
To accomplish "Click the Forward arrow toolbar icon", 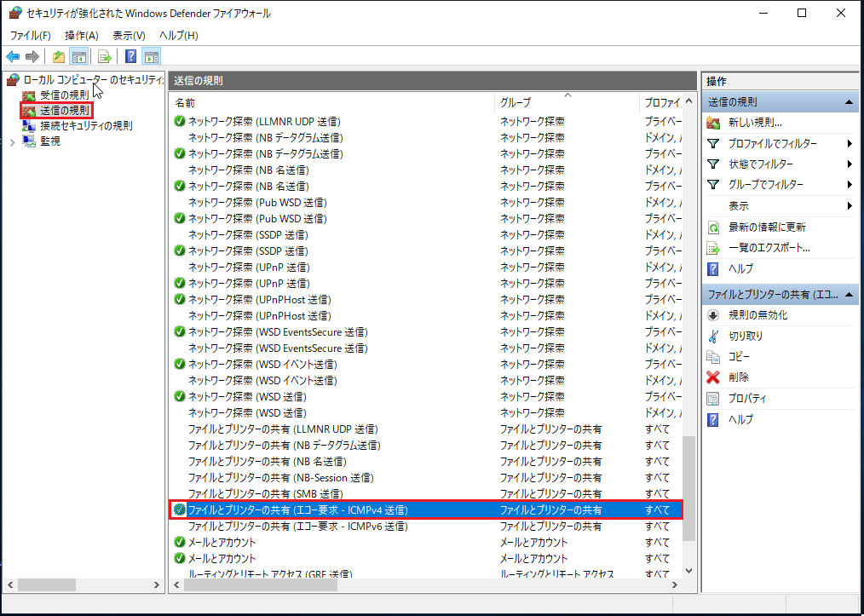I will tap(32, 56).
